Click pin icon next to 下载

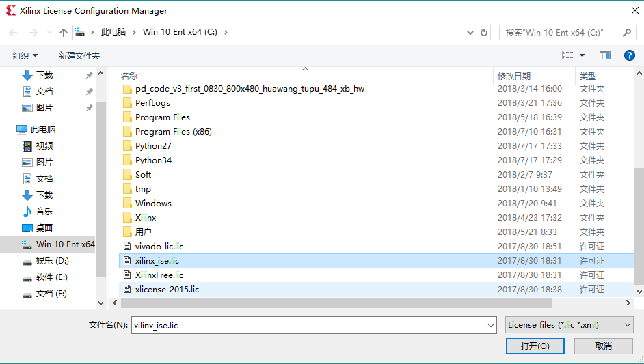pyautogui.click(x=89, y=75)
